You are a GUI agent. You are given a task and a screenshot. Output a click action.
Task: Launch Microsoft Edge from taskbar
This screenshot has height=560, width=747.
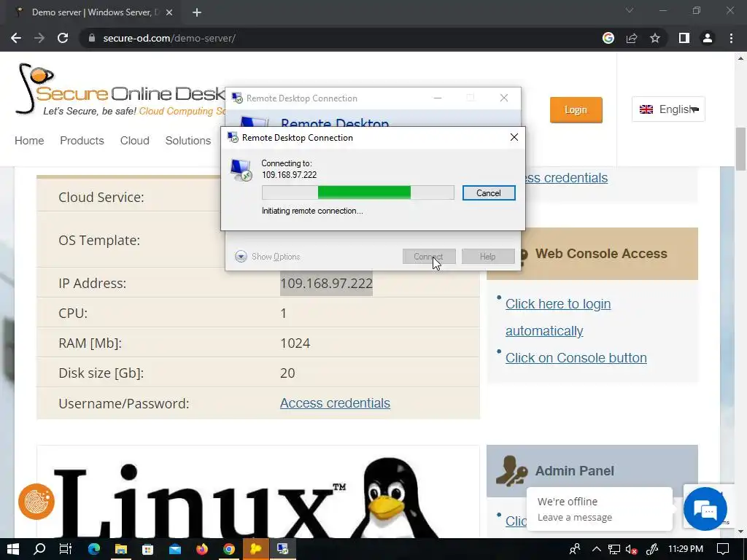click(93, 549)
